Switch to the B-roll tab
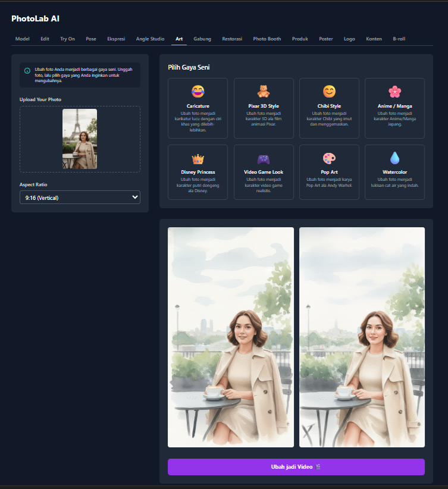Screen dimensions: 448x489 [399, 39]
